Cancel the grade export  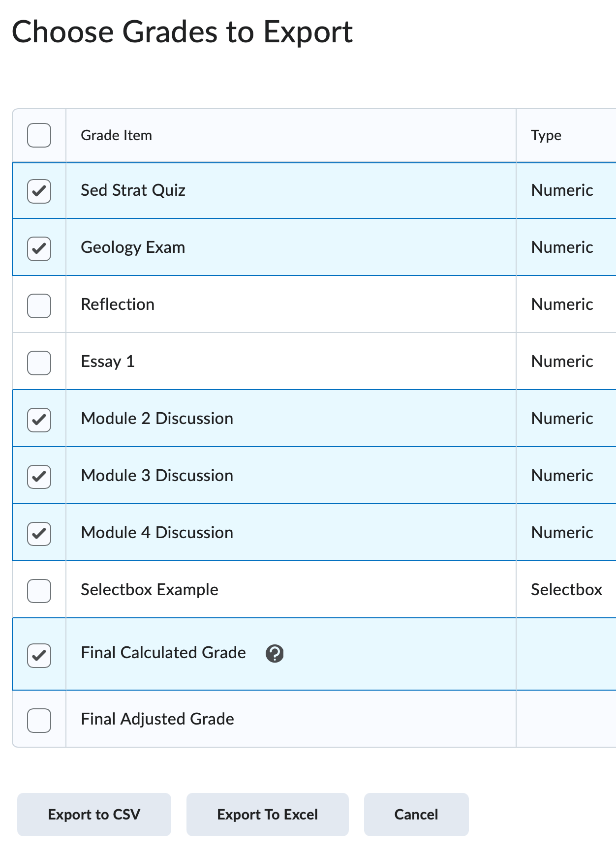416,814
